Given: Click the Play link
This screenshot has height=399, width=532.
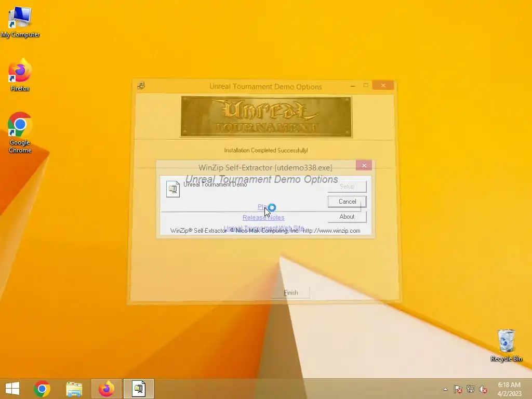Looking at the screenshot, I should click(x=263, y=207).
